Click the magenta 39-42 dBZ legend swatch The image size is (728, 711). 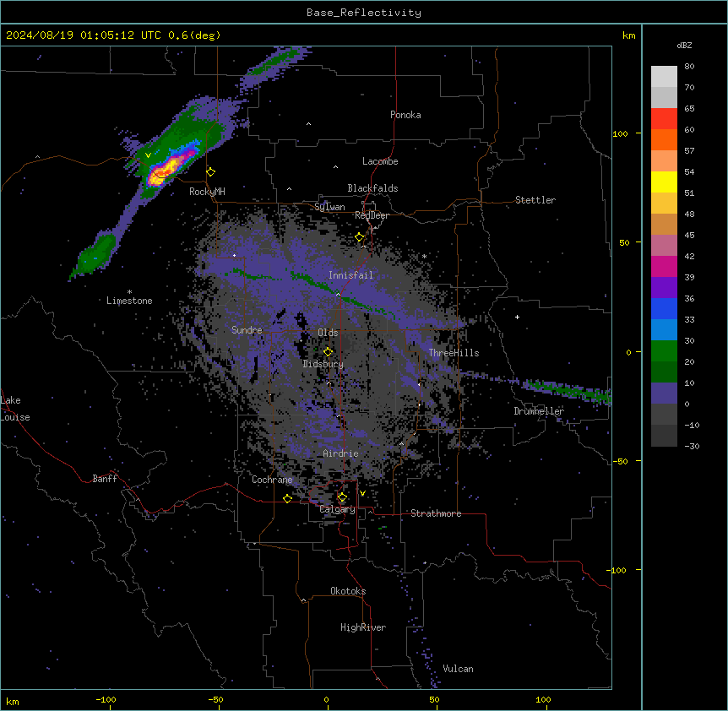coord(664,266)
